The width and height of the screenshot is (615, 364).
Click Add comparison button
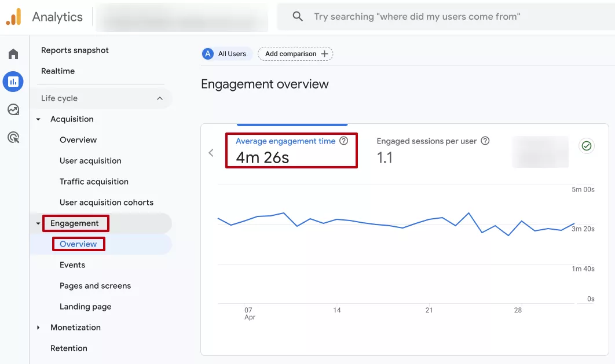tap(295, 54)
